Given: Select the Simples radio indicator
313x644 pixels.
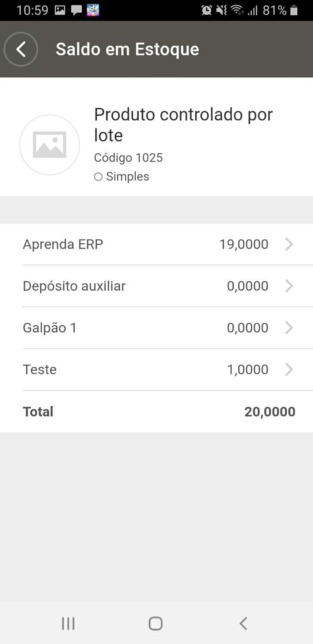Looking at the screenshot, I should coord(98,177).
